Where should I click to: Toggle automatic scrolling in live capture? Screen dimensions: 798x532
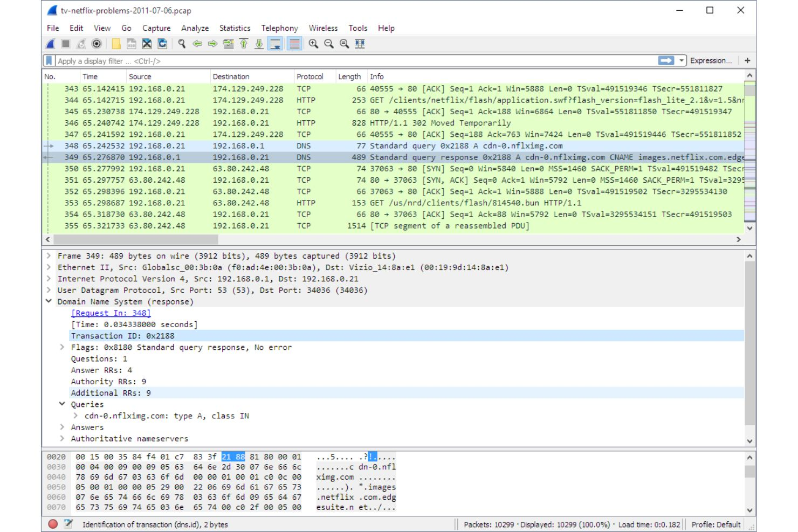click(274, 44)
